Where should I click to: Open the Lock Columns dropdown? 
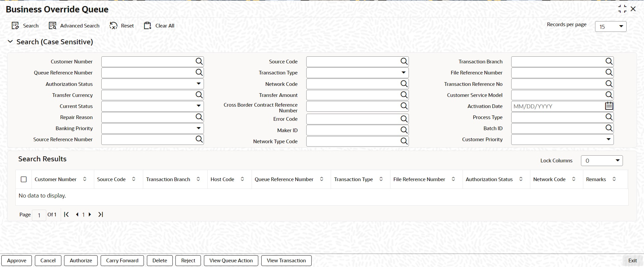point(602,161)
